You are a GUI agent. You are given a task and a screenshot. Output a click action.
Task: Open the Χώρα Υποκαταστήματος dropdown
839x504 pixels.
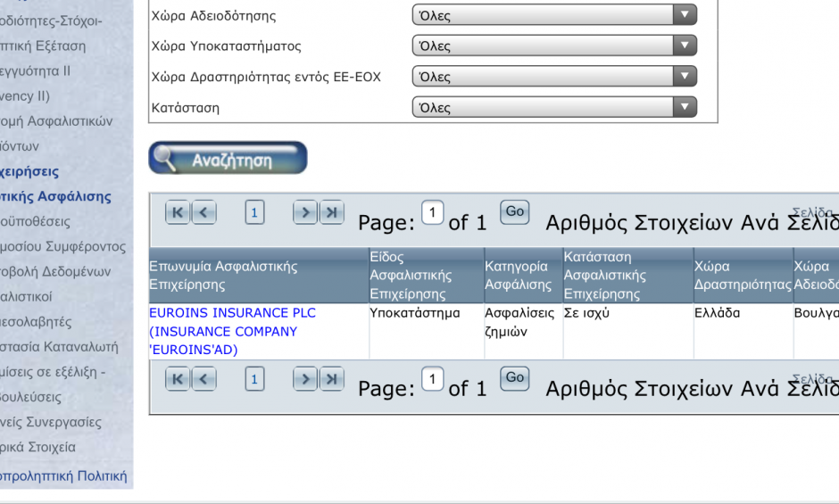pos(554,45)
